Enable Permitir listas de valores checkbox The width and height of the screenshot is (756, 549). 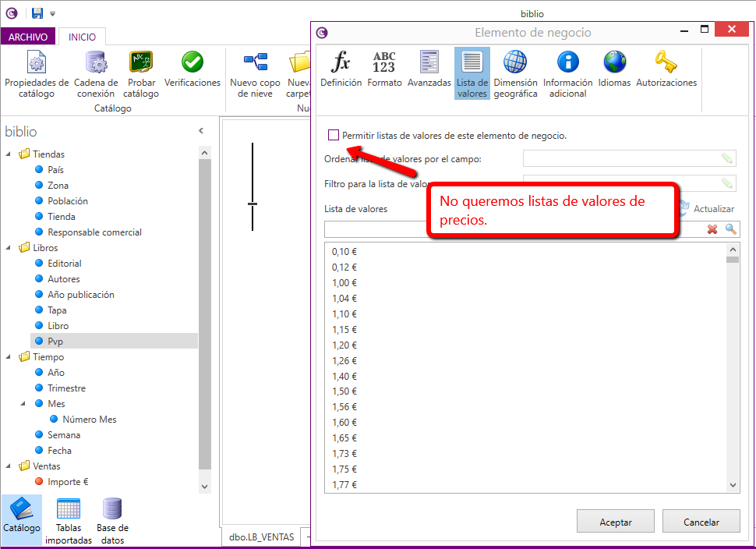pyautogui.click(x=334, y=135)
